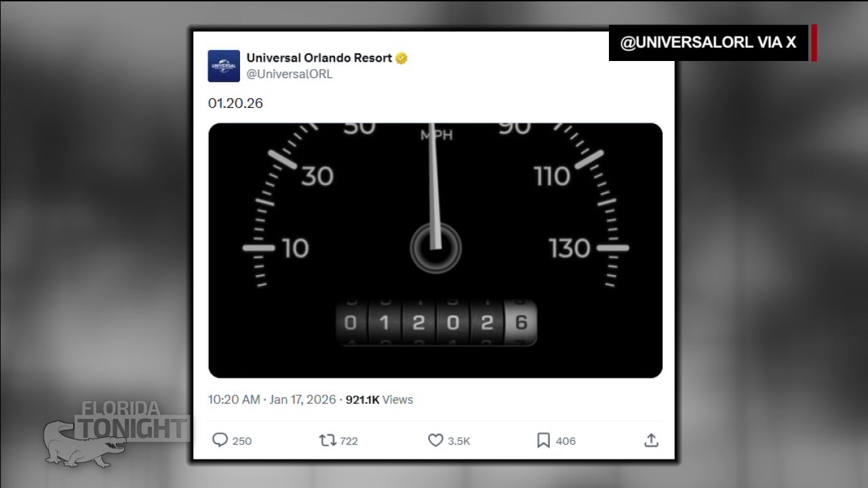
Task: Like the post with the heart icon
Action: pyautogui.click(x=435, y=441)
